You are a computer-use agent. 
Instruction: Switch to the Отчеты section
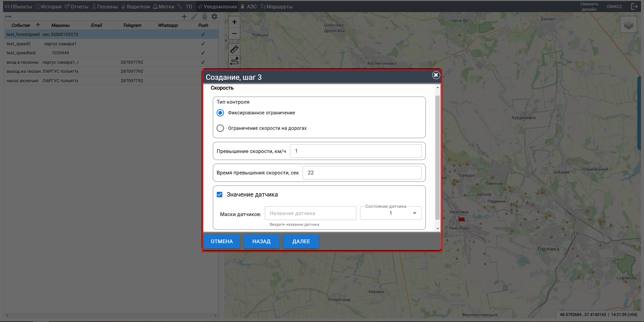tap(76, 7)
